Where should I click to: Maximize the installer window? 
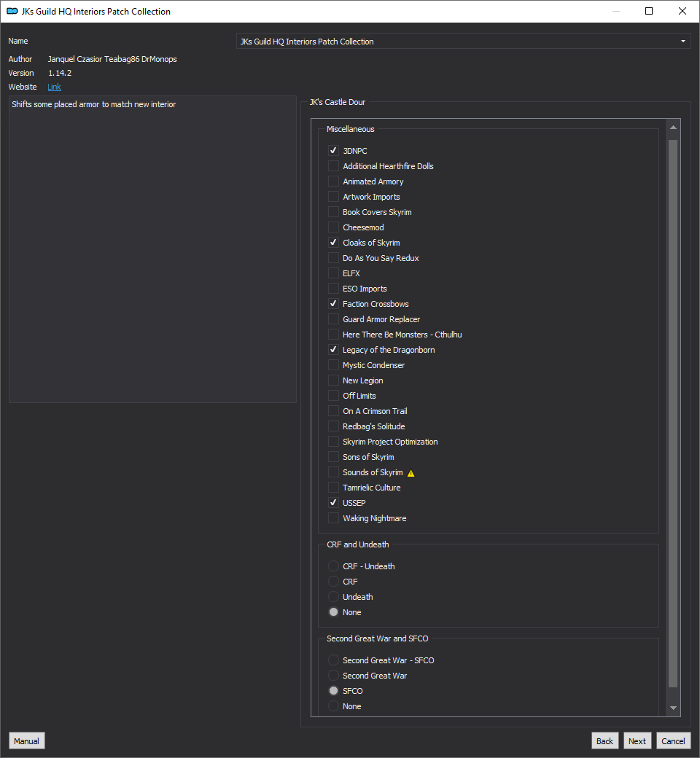pos(649,11)
